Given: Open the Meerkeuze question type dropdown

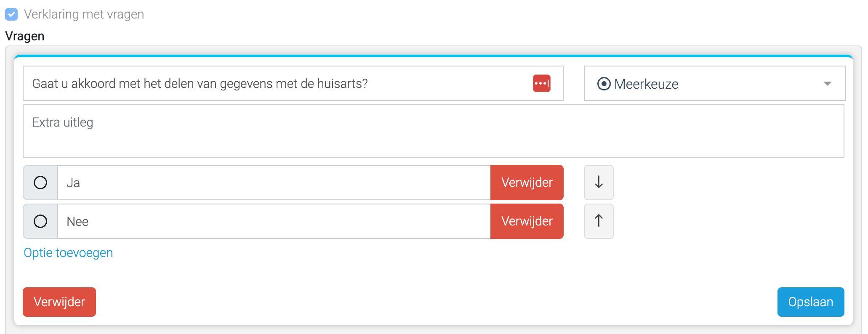Looking at the screenshot, I should tap(715, 83).
